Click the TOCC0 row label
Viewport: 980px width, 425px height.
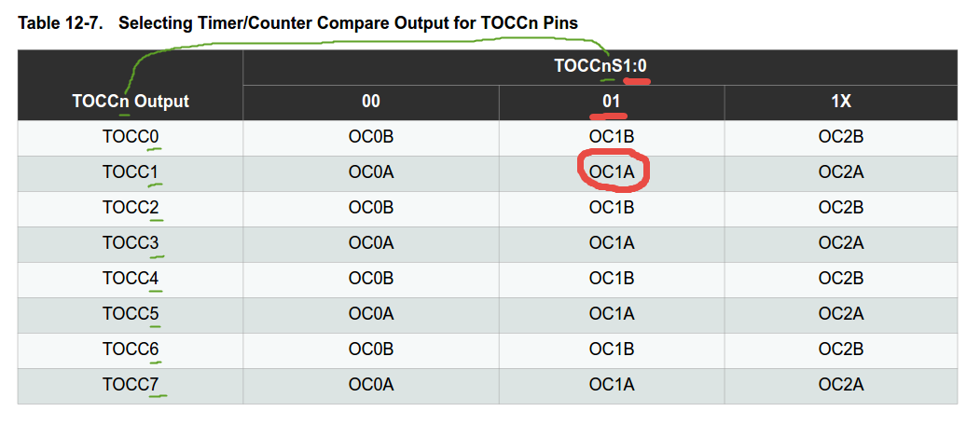pos(131,137)
